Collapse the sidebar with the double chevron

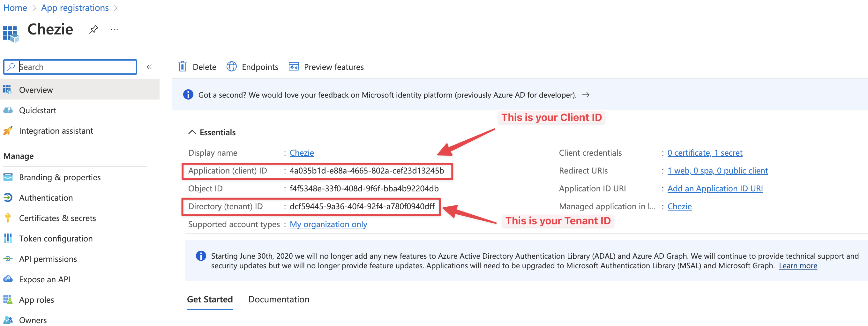tap(149, 67)
